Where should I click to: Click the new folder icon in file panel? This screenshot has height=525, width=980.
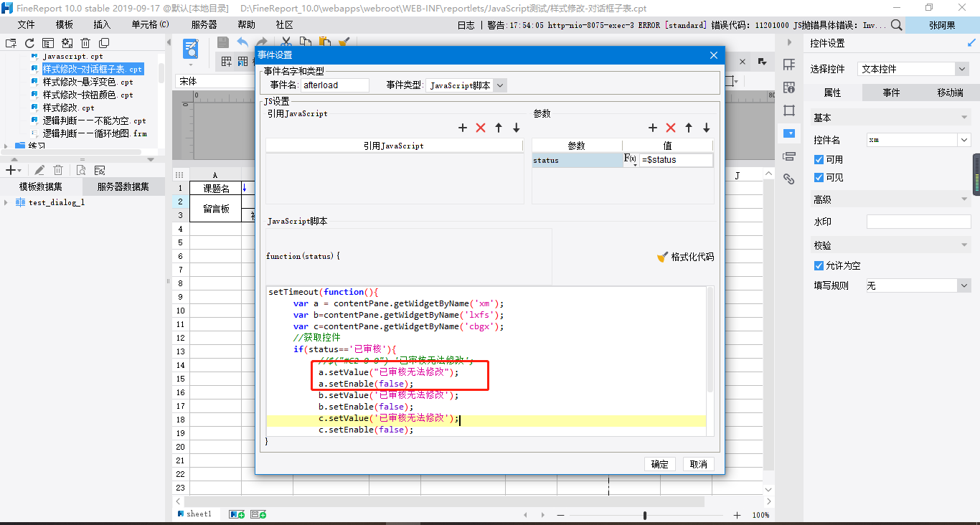(x=11, y=43)
